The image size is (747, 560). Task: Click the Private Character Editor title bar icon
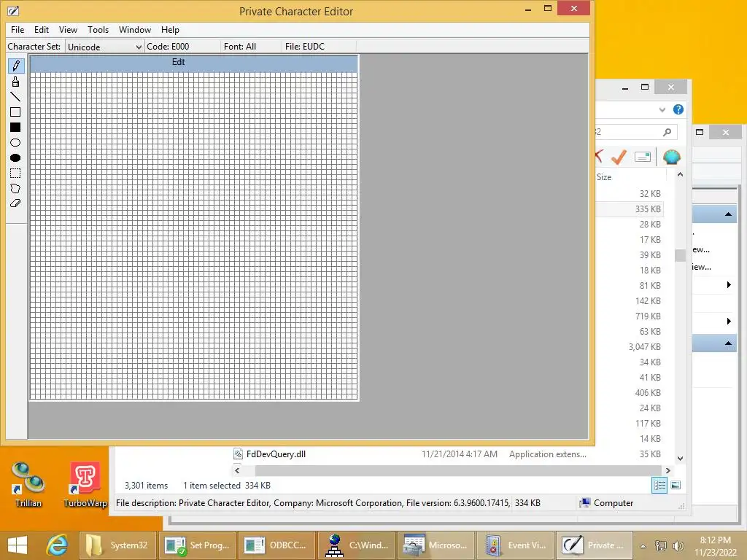point(13,10)
